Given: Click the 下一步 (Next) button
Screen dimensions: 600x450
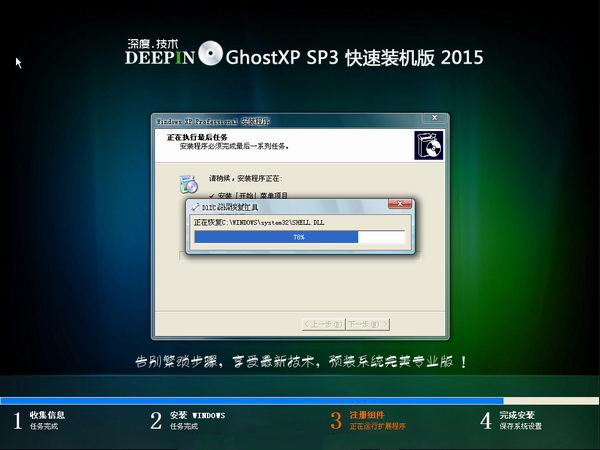Looking at the screenshot, I should tap(368, 324).
